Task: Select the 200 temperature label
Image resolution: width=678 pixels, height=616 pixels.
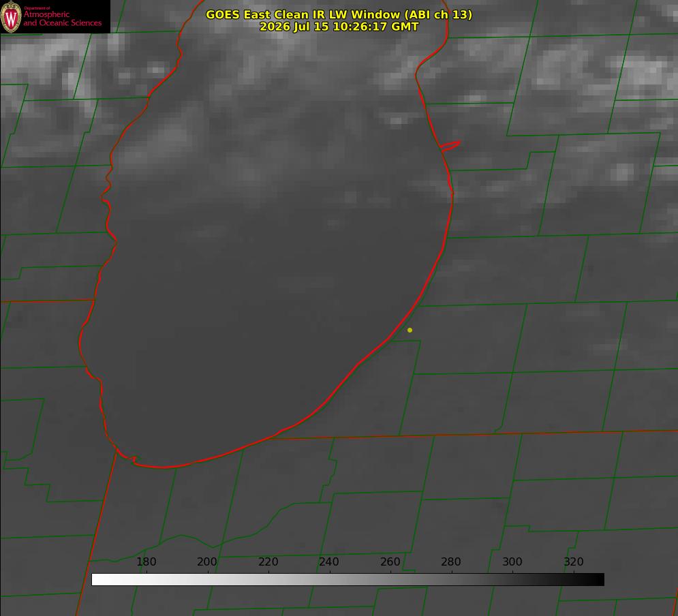Action: click(207, 561)
